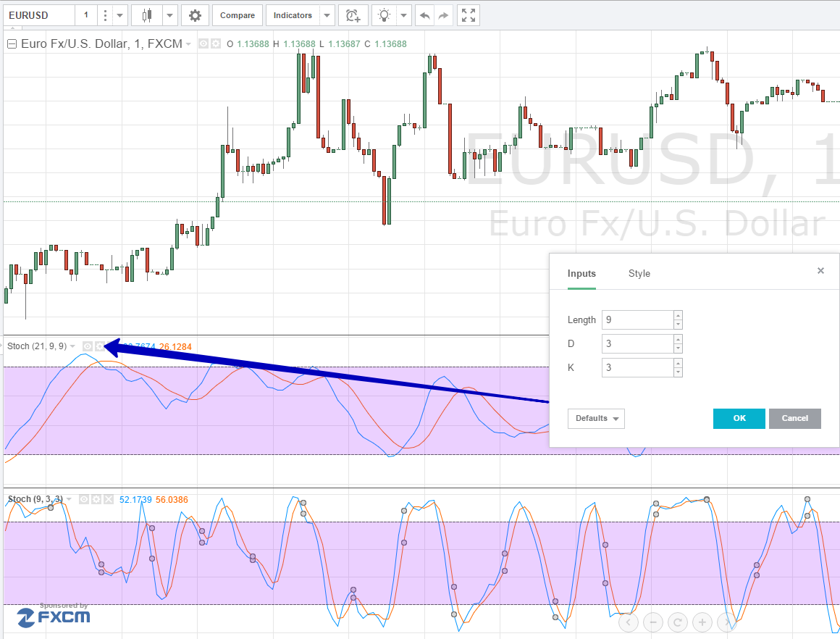This screenshot has height=639, width=840.
Task: Open chart properties gear in toolbar
Action: point(195,15)
